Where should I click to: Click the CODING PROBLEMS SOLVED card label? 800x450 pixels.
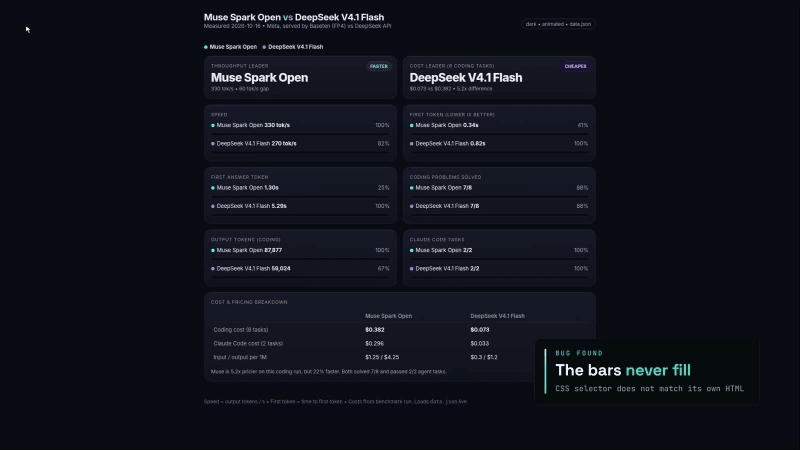(445, 177)
